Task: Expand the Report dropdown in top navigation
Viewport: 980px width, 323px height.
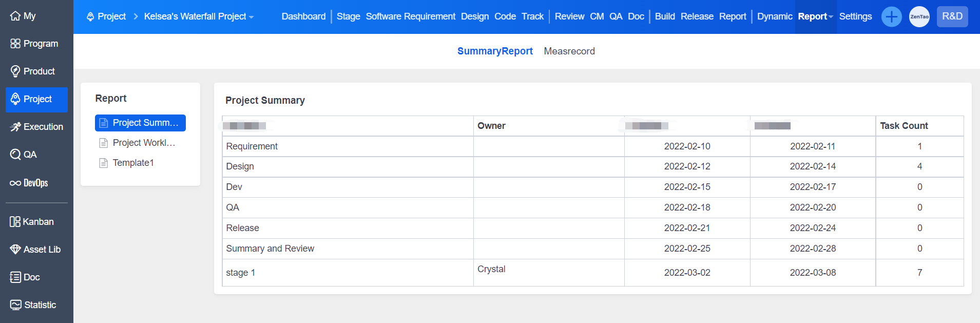Action: pos(815,16)
